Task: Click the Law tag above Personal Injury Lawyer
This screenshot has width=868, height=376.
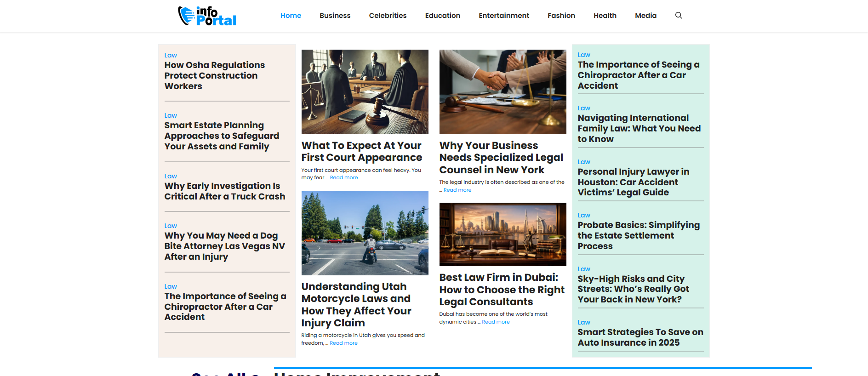Action: (584, 162)
